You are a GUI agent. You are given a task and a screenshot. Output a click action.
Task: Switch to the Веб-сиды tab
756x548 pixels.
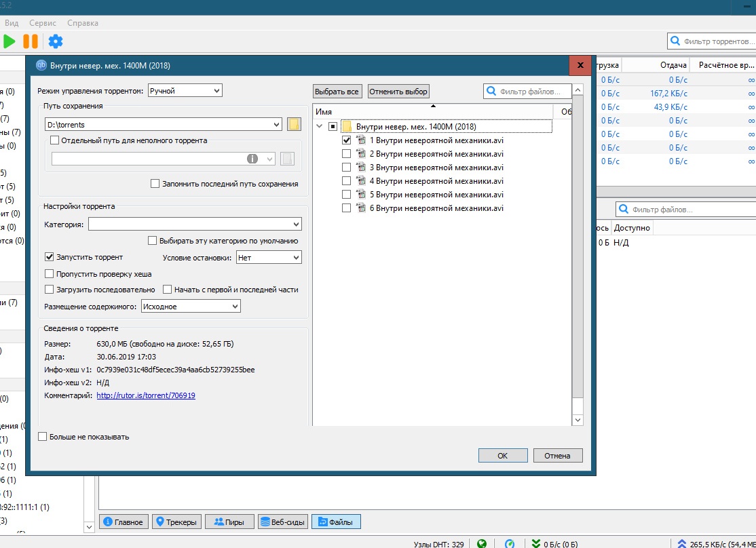click(283, 522)
